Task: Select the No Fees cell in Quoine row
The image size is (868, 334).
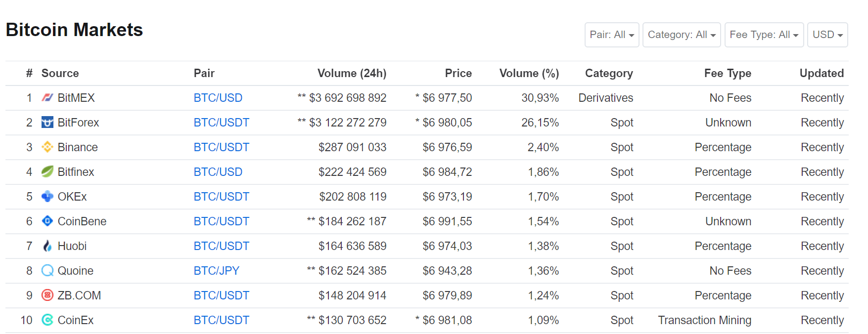Action: (x=731, y=271)
